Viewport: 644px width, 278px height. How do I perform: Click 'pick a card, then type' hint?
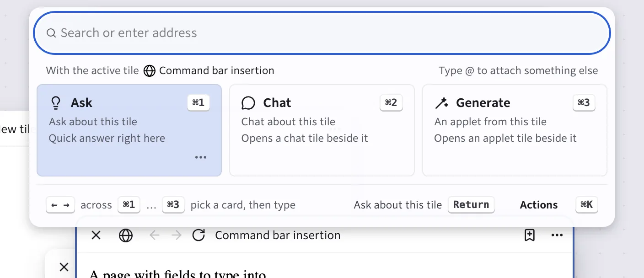243,205
